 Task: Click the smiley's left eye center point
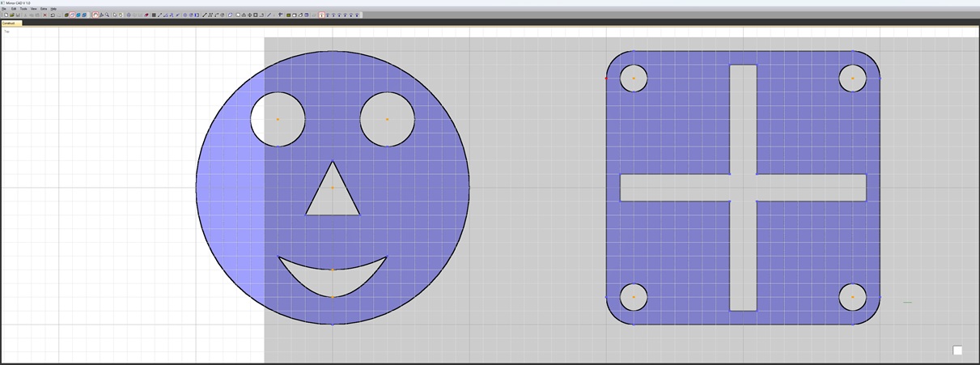click(278, 119)
